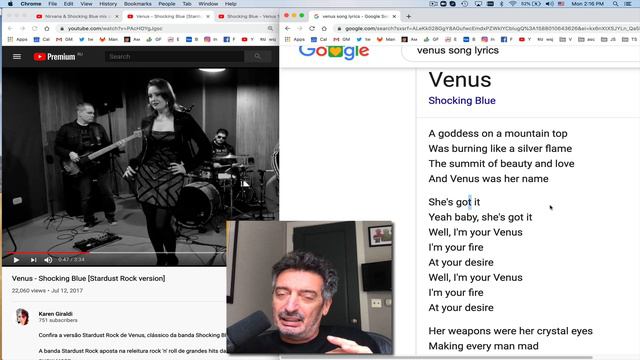Open the YouTube hamburger guide menu
The image size is (640, 360).
click(17, 56)
